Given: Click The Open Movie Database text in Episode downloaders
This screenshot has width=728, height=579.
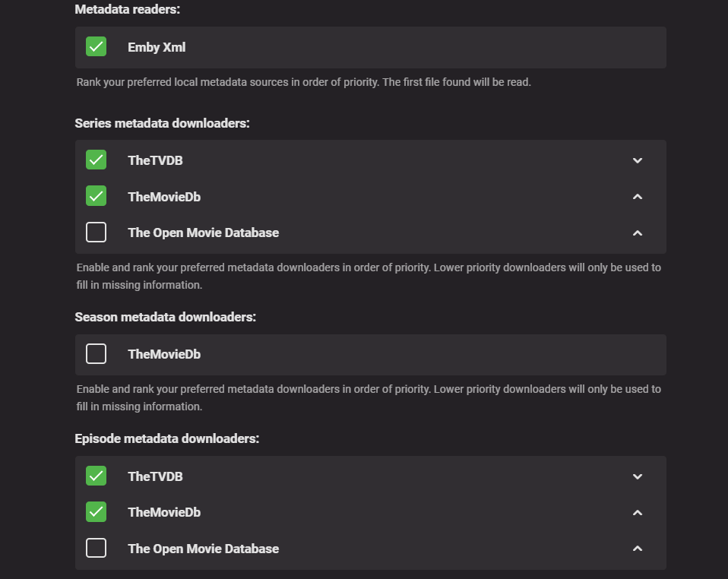Looking at the screenshot, I should [x=203, y=549].
